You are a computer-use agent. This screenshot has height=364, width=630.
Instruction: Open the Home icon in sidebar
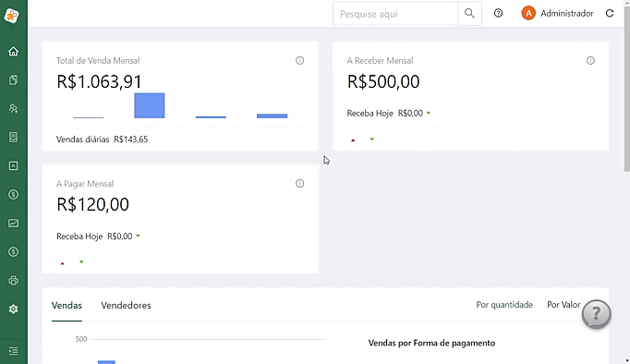[13, 52]
